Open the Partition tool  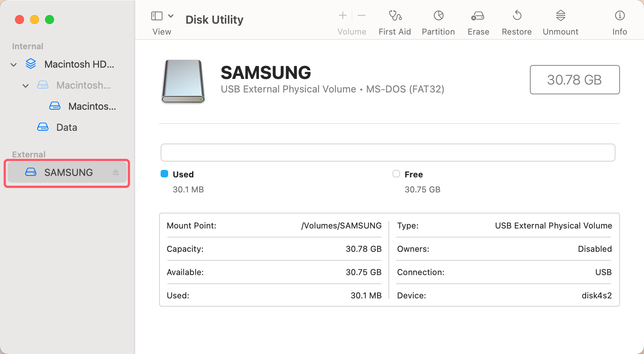438,21
